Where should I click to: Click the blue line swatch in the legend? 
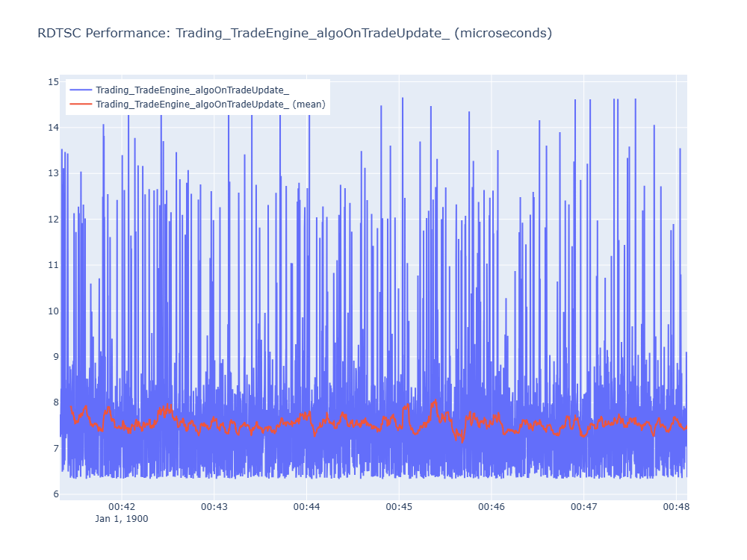(81, 90)
